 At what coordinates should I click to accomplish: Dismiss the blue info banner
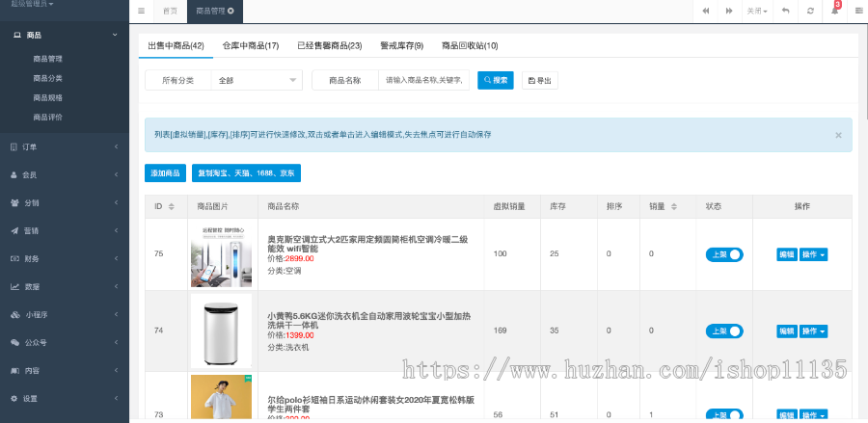838,136
